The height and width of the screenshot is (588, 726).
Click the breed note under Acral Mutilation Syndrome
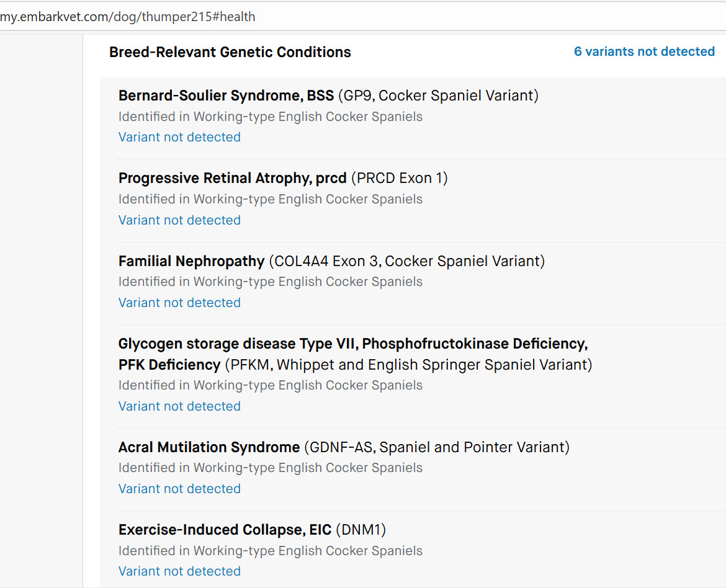tap(270, 468)
